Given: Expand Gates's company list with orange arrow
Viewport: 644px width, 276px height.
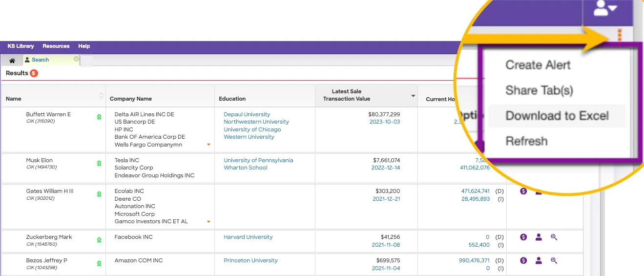Looking at the screenshot, I should [208, 222].
